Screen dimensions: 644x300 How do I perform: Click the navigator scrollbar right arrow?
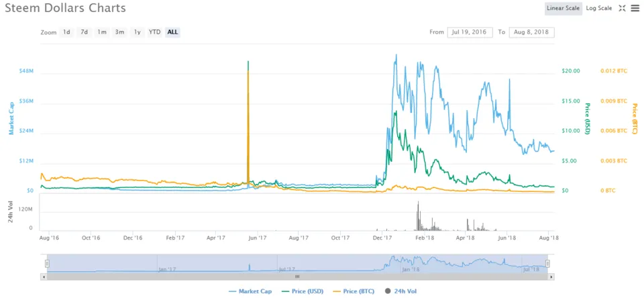coord(551,277)
